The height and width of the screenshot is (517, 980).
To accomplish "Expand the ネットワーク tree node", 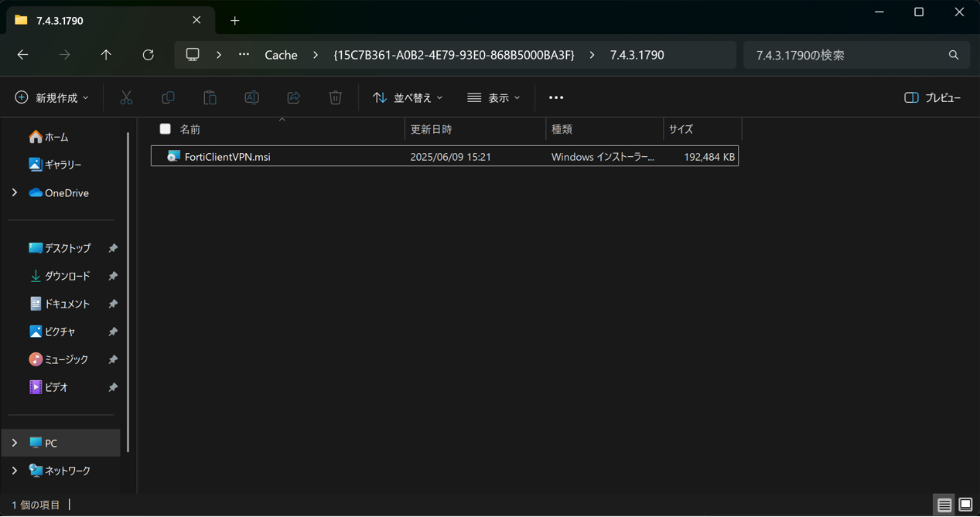I will pos(15,471).
